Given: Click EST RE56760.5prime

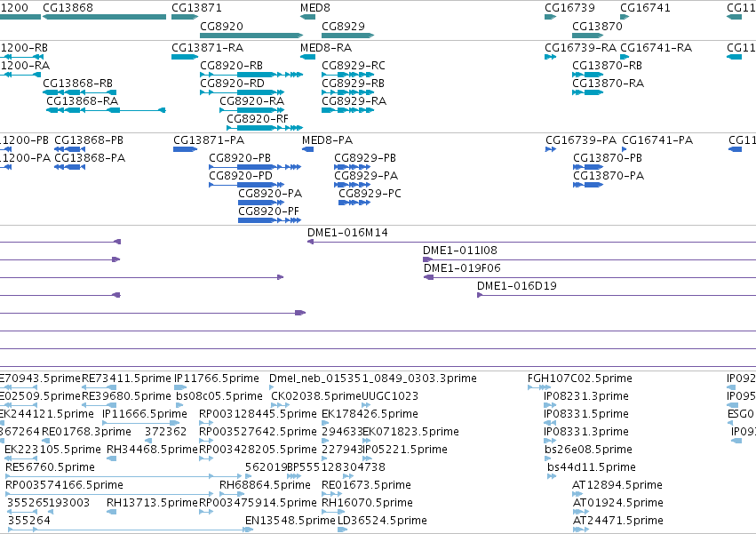Looking at the screenshot, I should (50, 467).
